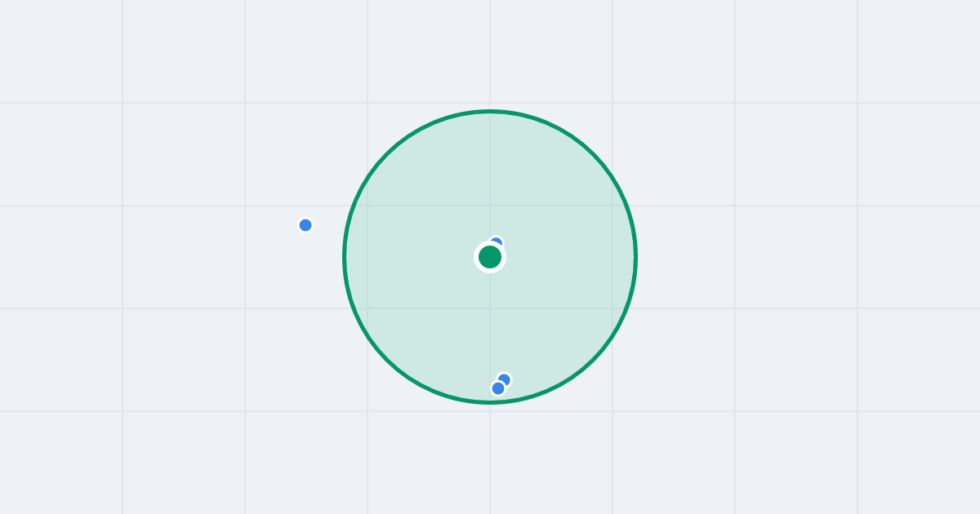Select the blue dot outside the circle
This screenshot has width=980, height=514.
click(x=305, y=225)
